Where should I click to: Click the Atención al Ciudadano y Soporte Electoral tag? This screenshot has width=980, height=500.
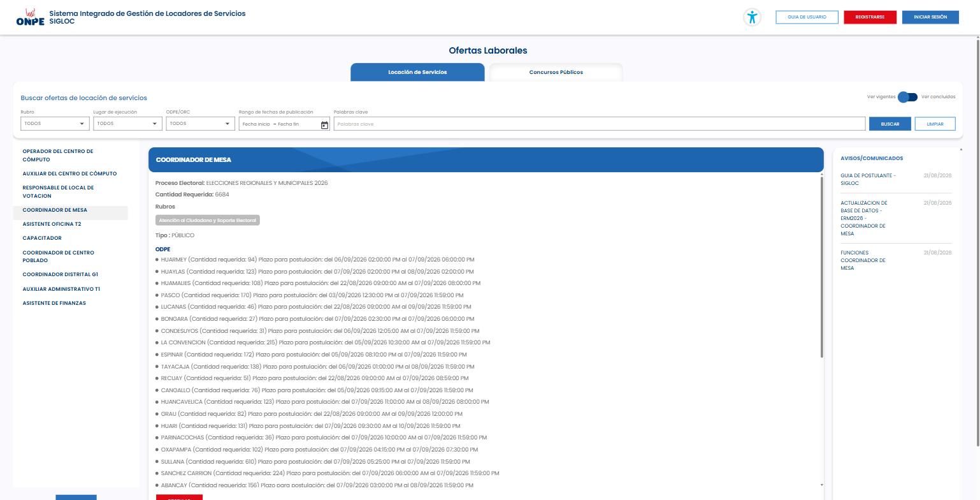coord(208,220)
